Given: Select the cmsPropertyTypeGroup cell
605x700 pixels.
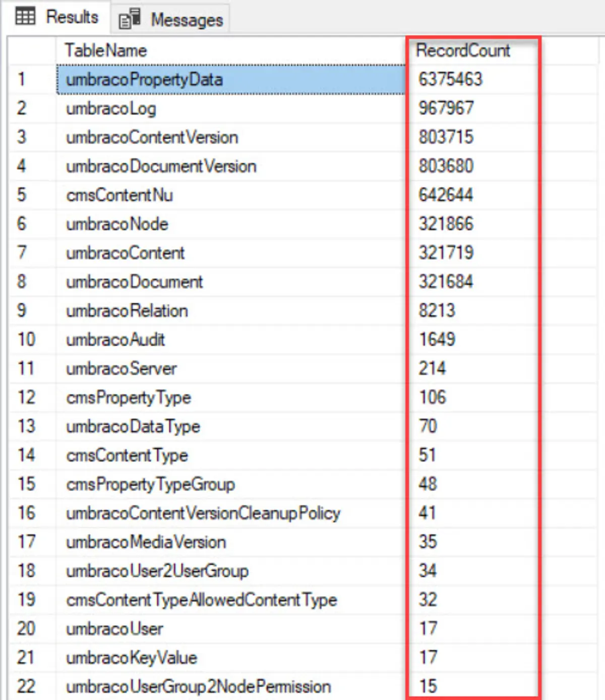Looking at the screenshot, I should click(150, 485).
